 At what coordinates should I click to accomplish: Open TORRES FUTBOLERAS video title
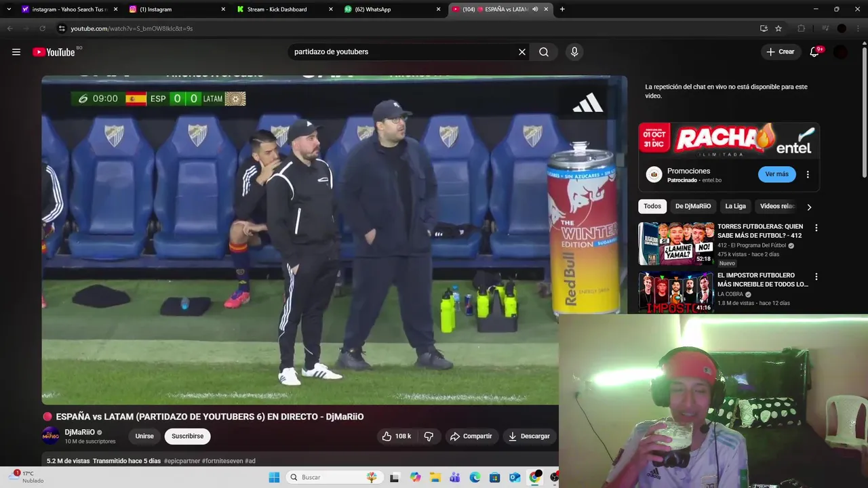[760, 231]
